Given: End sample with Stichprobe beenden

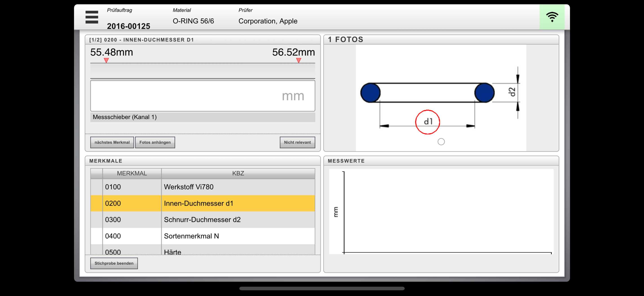Looking at the screenshot, I should coord(114,263).
